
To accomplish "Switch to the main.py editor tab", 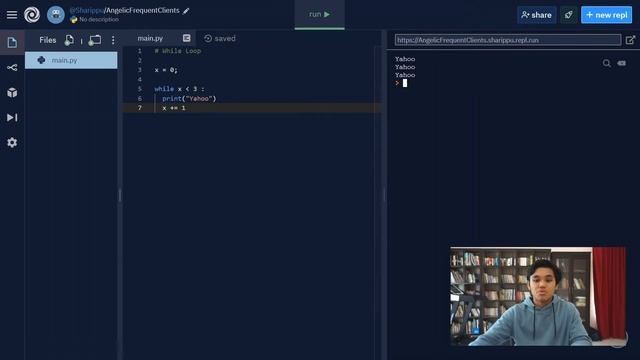I will [150, 38].
